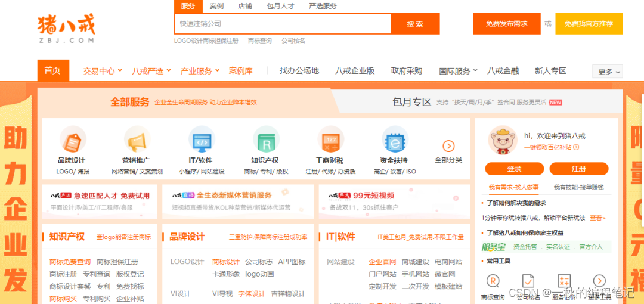Open the 资金扶持 chip icon

click(395, 139)
